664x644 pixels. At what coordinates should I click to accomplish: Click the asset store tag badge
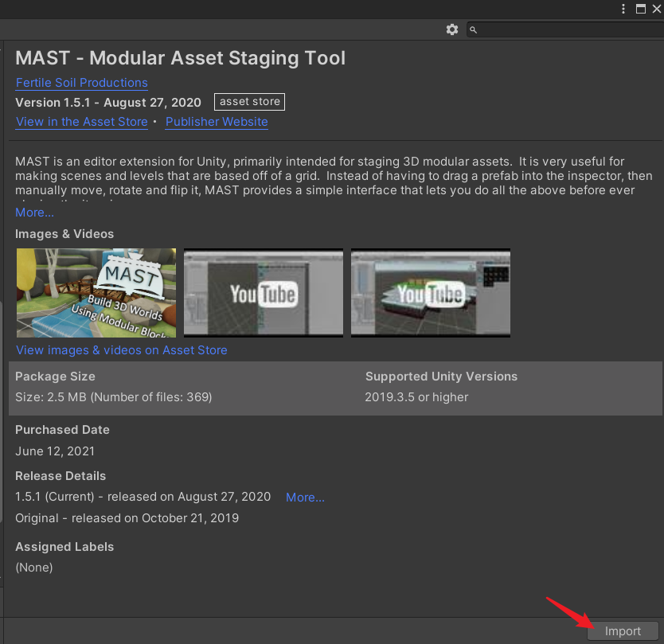pos(249,102)
